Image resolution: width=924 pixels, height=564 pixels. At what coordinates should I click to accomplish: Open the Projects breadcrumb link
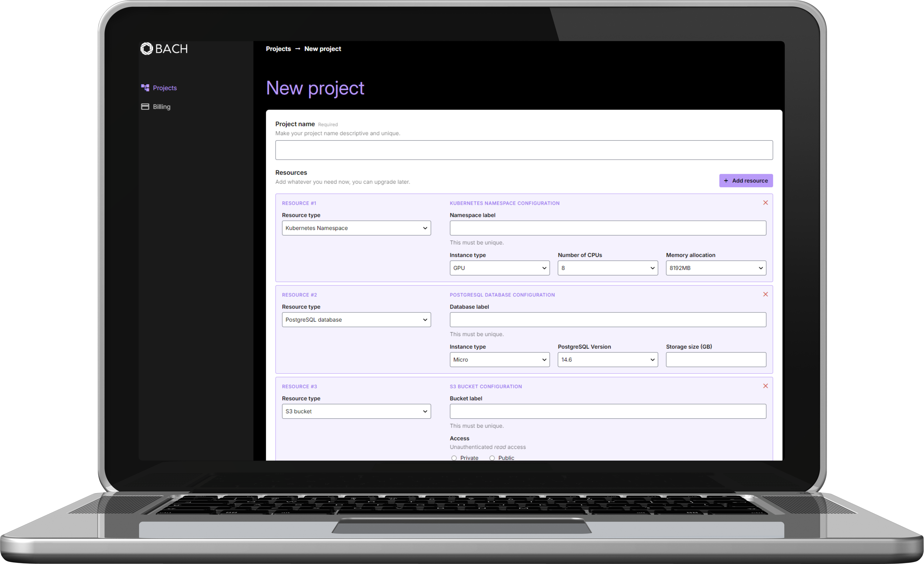[x=278, y=49]
